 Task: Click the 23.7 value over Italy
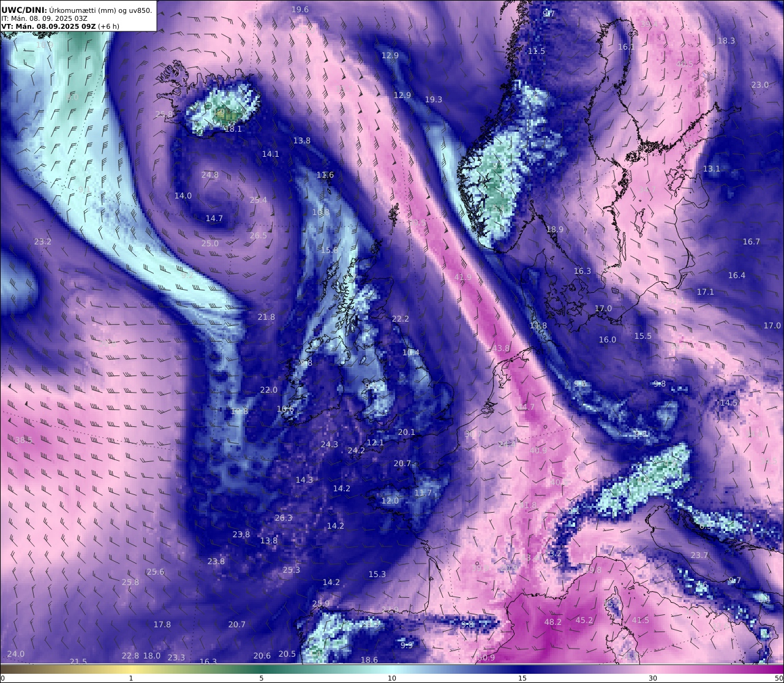[x=699, y=555]
